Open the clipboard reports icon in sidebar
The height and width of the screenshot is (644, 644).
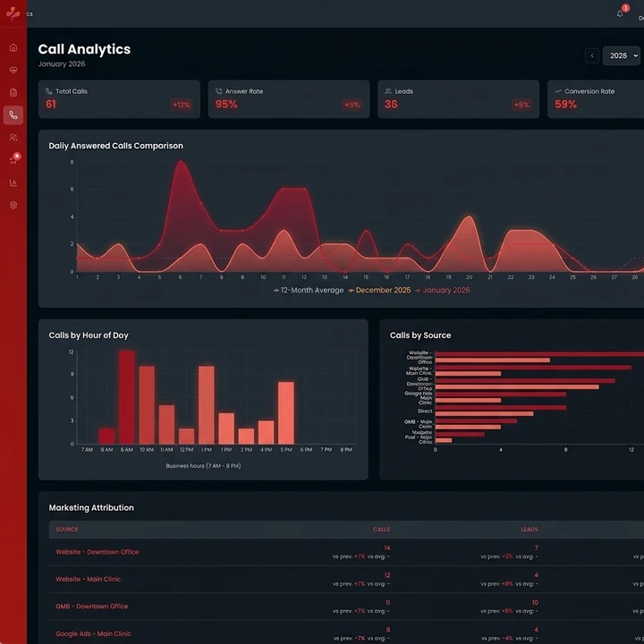[13, 93]
